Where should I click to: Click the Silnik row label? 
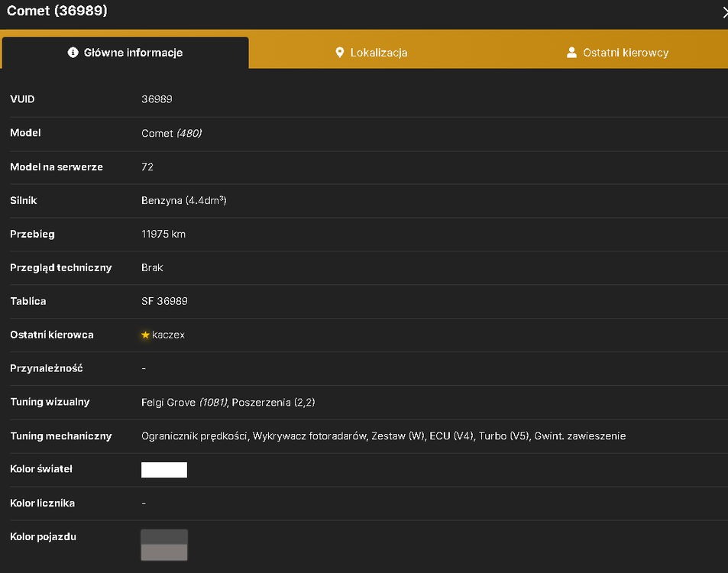tap(23, 200)
